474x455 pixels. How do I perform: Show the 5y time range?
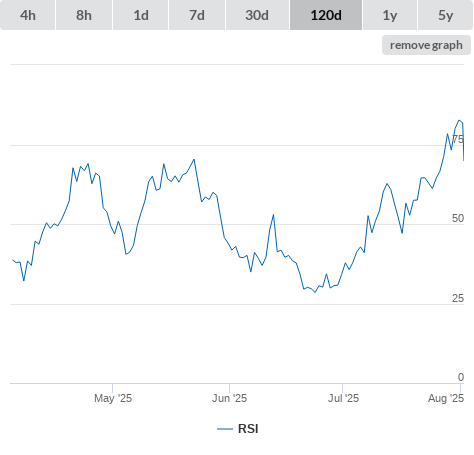click(x=446, y=15)
